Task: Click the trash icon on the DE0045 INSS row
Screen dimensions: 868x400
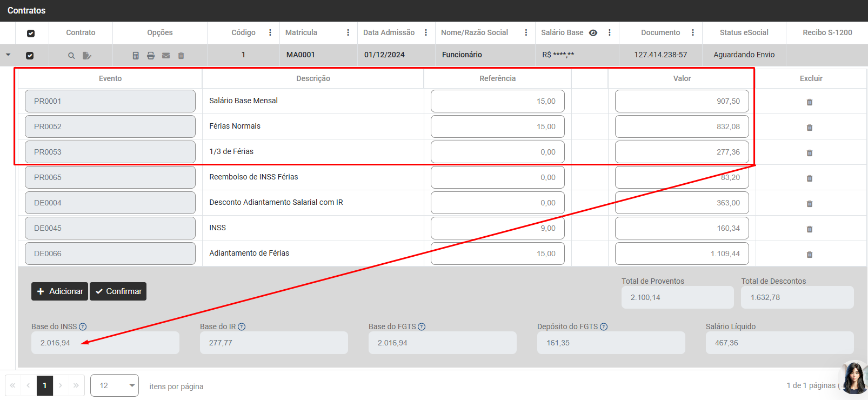Action: 810,229
